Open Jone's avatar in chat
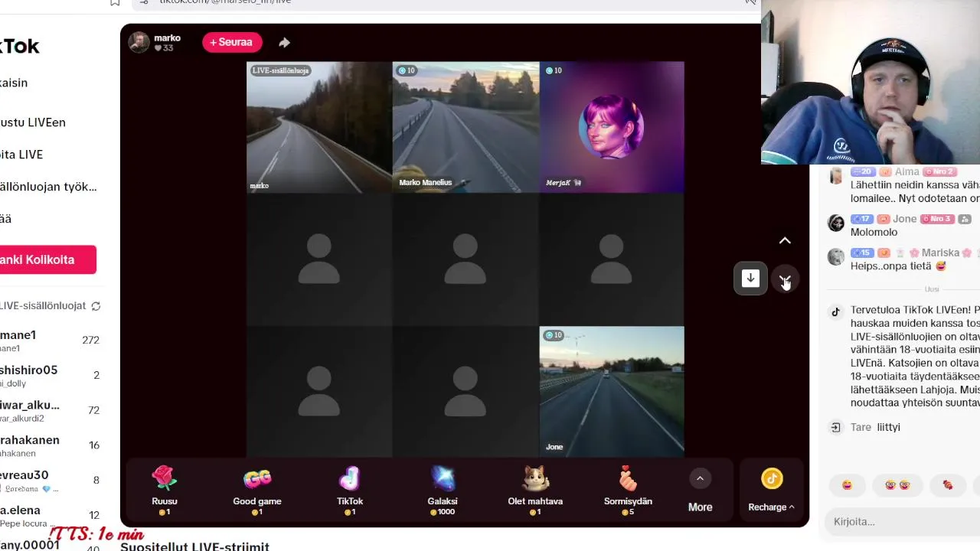Screen dimensions: 980x551 pos(836,223)
